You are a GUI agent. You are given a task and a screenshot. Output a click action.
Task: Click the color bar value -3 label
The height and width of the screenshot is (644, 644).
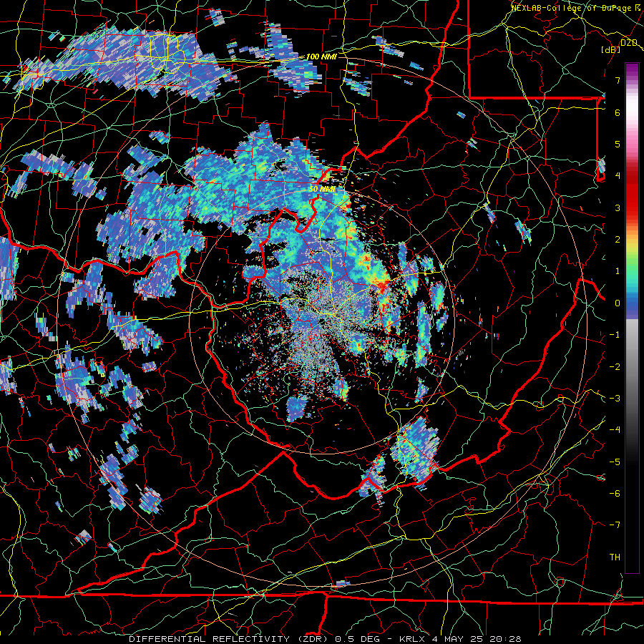[x=615, y=399]
